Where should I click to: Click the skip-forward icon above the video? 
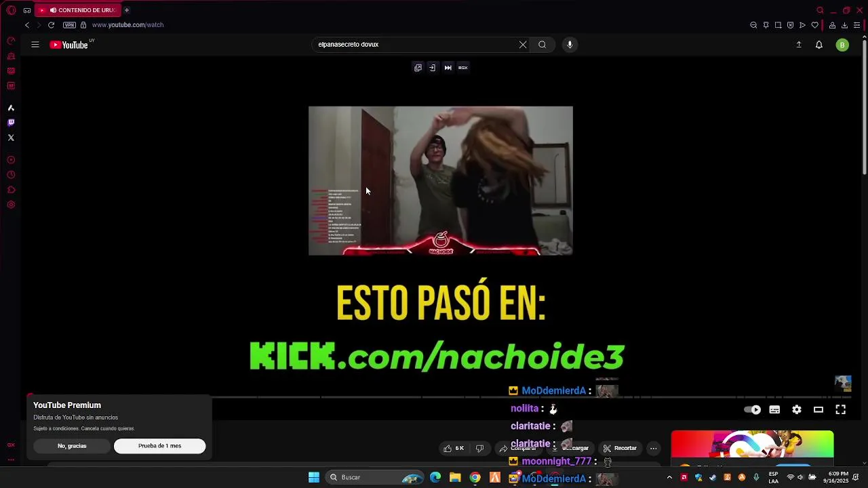(x=448, y=68)
